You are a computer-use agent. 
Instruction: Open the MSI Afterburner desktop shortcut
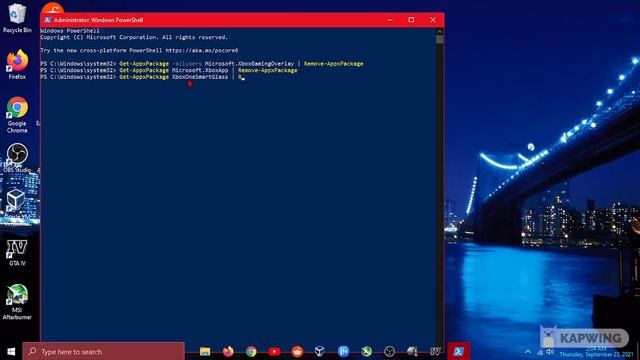(17, 302)
